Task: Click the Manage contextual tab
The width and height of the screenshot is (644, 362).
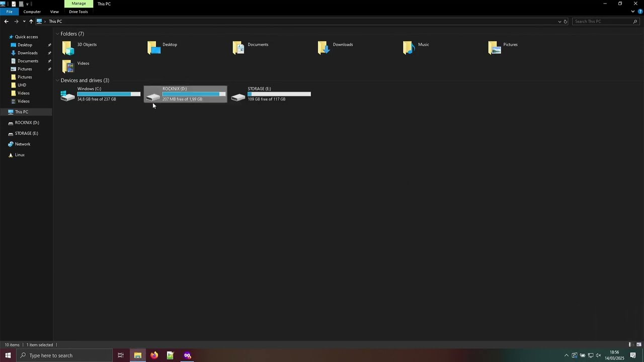Action: coord(78,4)
